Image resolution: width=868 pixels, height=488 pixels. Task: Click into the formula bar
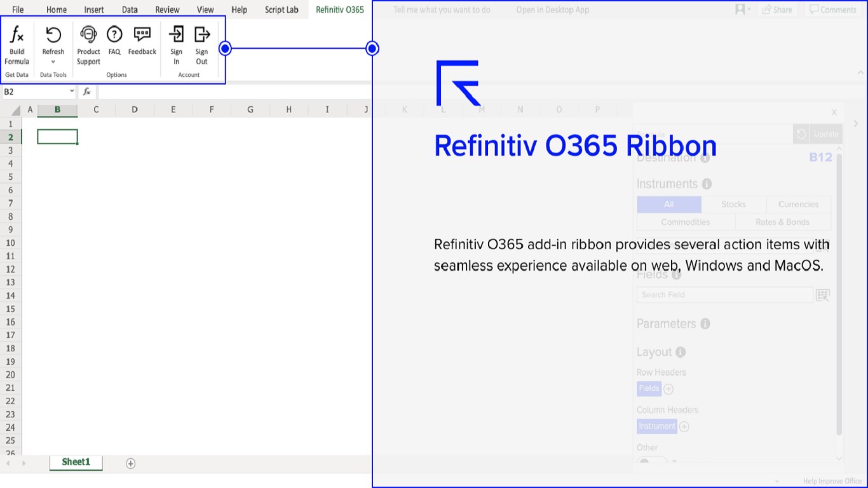coord(234,91)
